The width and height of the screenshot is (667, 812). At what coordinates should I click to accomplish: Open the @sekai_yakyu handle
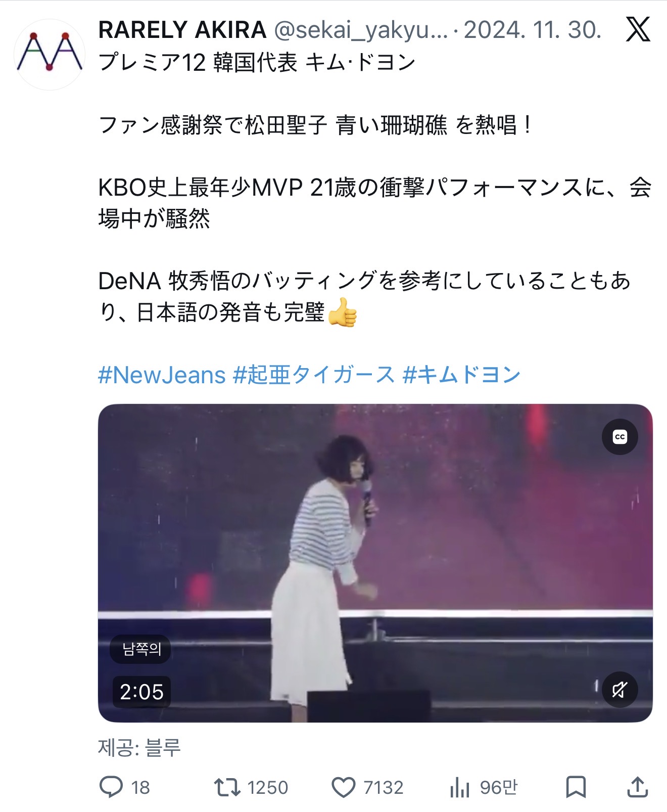click(361, 30)
